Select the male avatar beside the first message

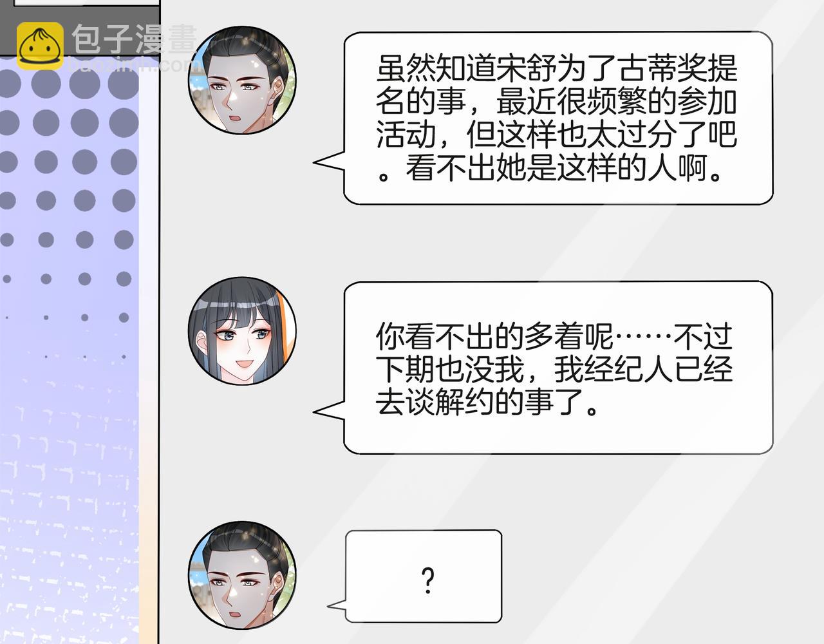click(x=242, y=80)
